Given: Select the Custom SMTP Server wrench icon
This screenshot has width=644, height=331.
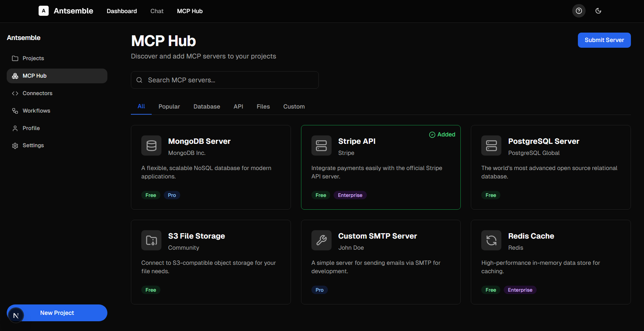Looking at the screenshot, I should [321, 240].
